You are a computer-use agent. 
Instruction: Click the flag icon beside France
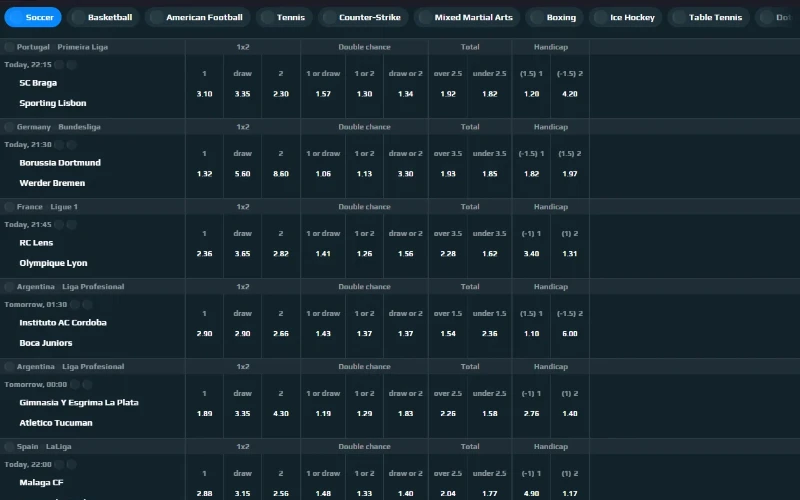pos(9,207)
